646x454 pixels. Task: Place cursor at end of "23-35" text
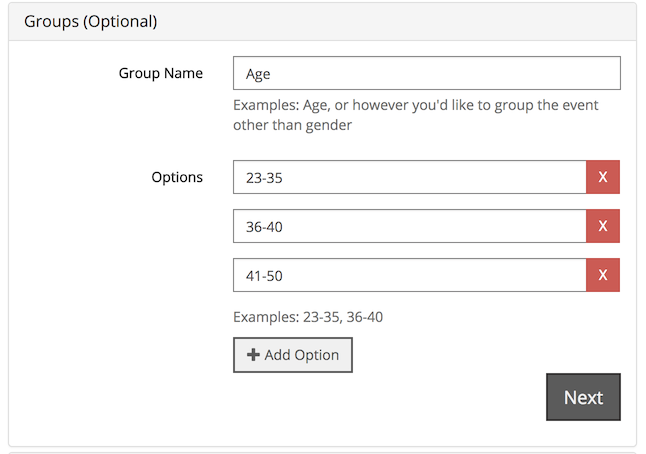(x=284, y=177)
